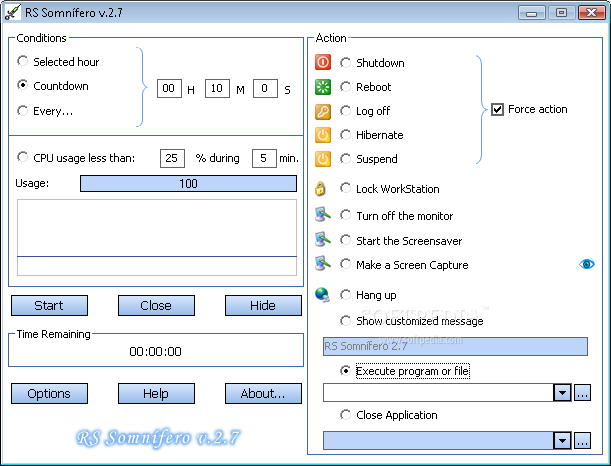611x466 pixels.
Task: Click the seconds field showing 0
Action: (x=265, y=88)
